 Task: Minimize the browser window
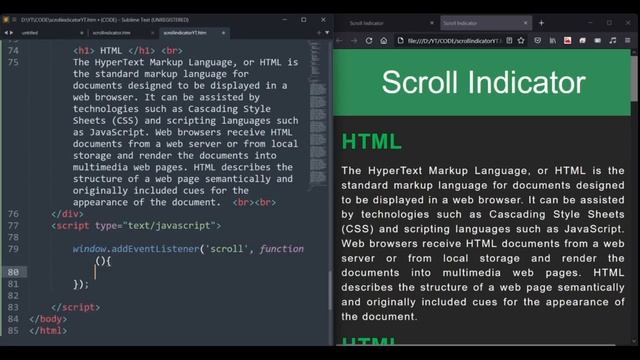[590, 23]
